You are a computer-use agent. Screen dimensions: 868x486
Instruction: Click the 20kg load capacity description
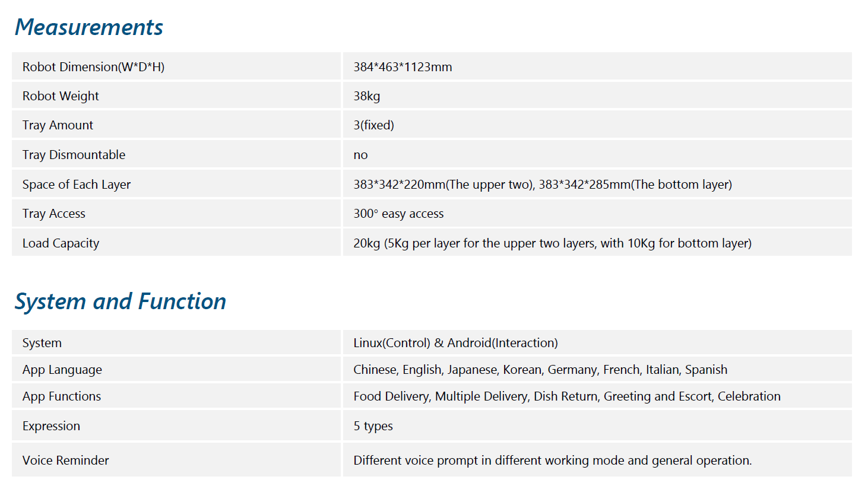(x=552, y=243)
